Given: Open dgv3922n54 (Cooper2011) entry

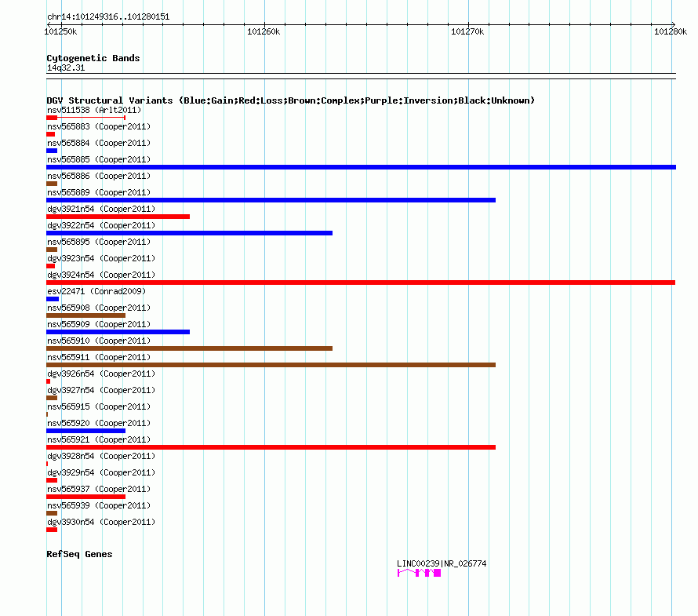Looking at the screenshot, I should click(x=101, y=225).
